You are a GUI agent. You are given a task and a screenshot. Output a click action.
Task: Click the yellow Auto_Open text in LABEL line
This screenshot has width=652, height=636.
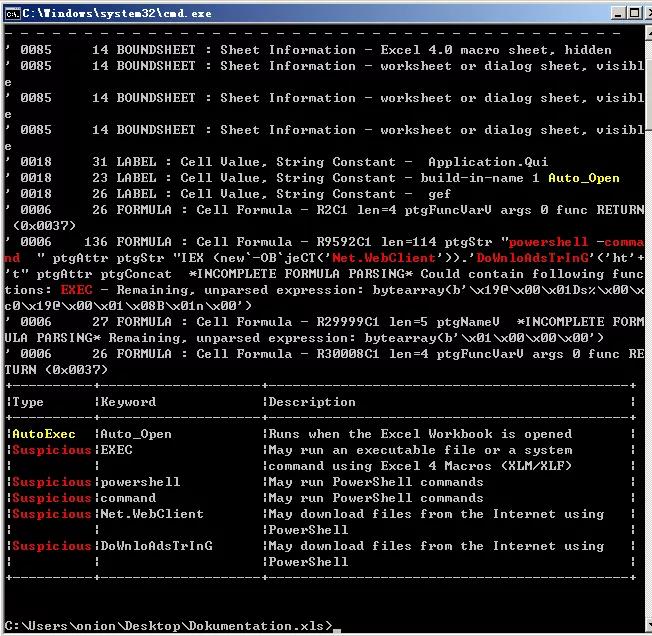(584, 178)
